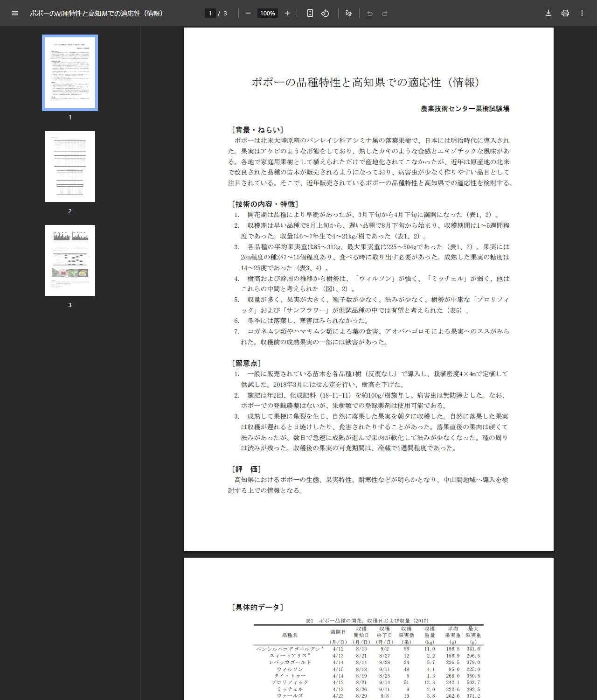Select the page number field
The image size is (597, 700).
point(210,13)
